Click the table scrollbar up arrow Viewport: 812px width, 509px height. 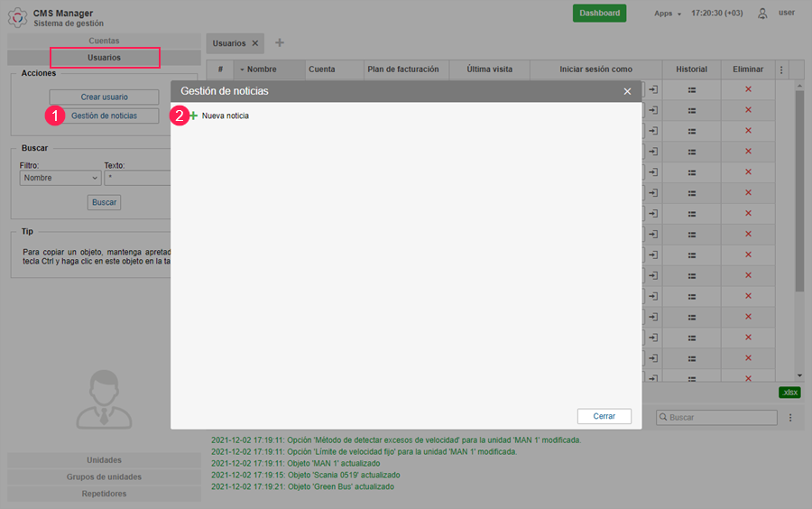[799, 86]
